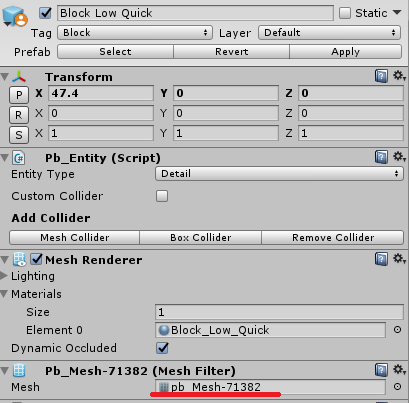Open object picker for the Mesh field
The image size is (409, 403).
tap(397, 387)
